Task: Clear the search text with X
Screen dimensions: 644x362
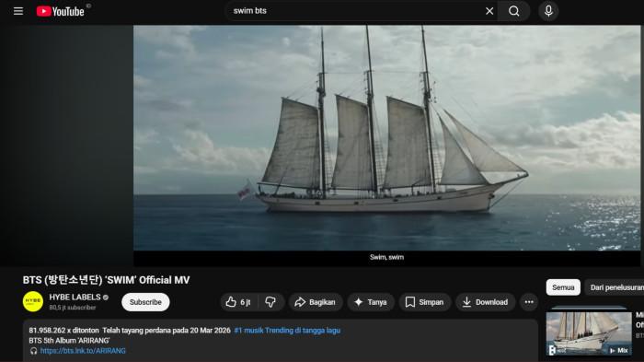Action: (x=489, y=11)
